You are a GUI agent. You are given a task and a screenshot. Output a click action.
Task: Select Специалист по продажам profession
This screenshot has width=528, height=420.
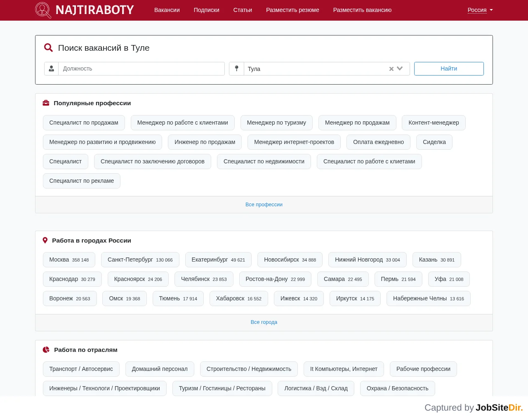(x=84, y=123)
